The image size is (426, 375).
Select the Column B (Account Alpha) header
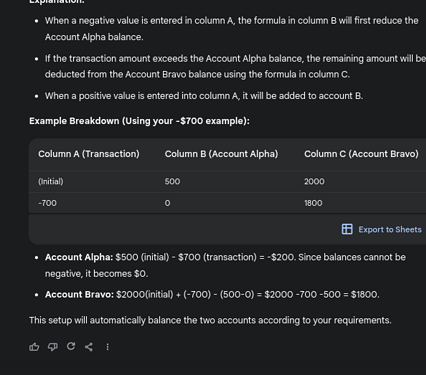click(x=221, y=154)
